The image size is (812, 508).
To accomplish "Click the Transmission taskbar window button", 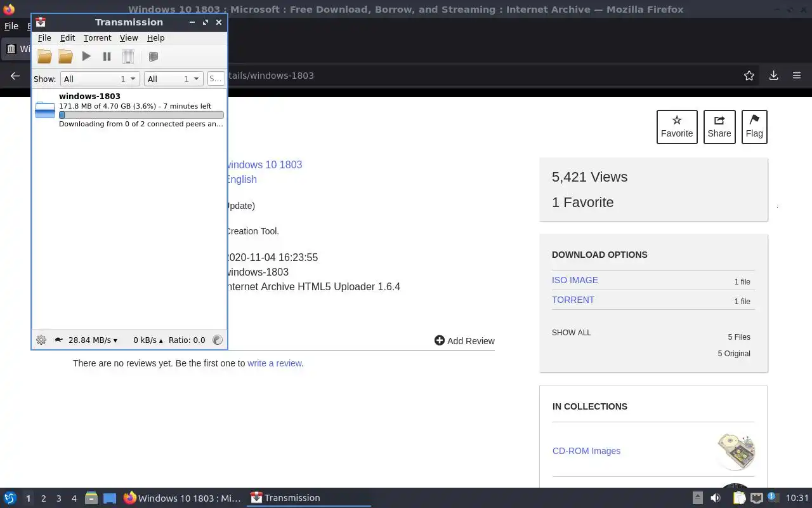I will pyautogui.click(x=309, y=498).
